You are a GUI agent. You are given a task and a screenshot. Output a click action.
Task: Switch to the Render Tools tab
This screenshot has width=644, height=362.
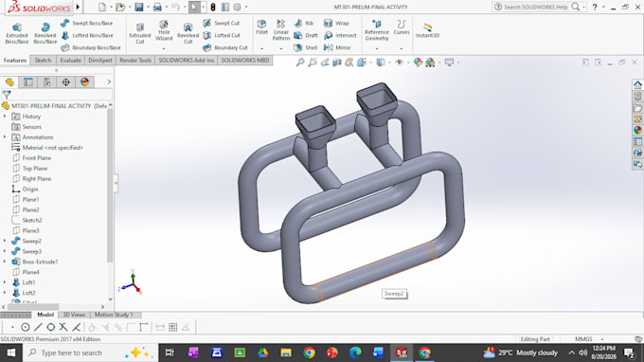pos(135,61)
